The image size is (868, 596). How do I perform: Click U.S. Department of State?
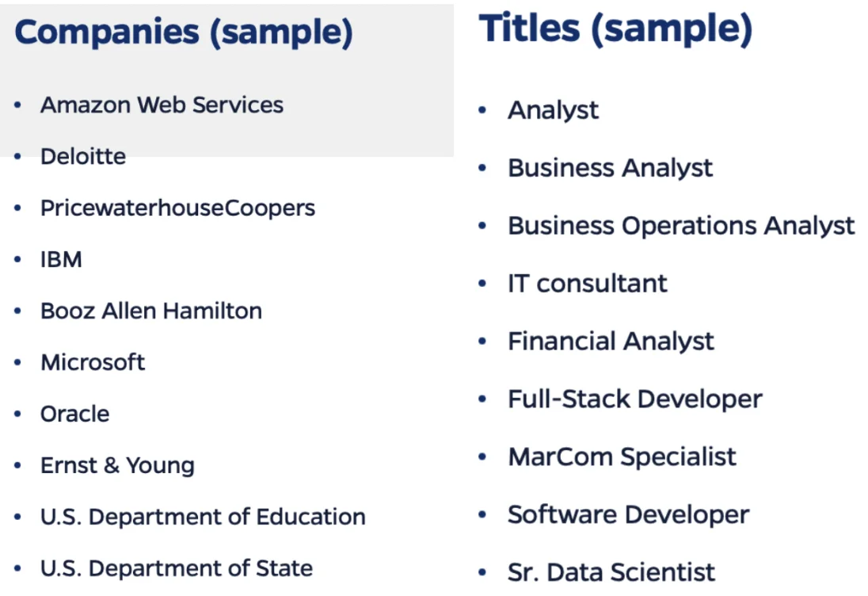[177, 568]
